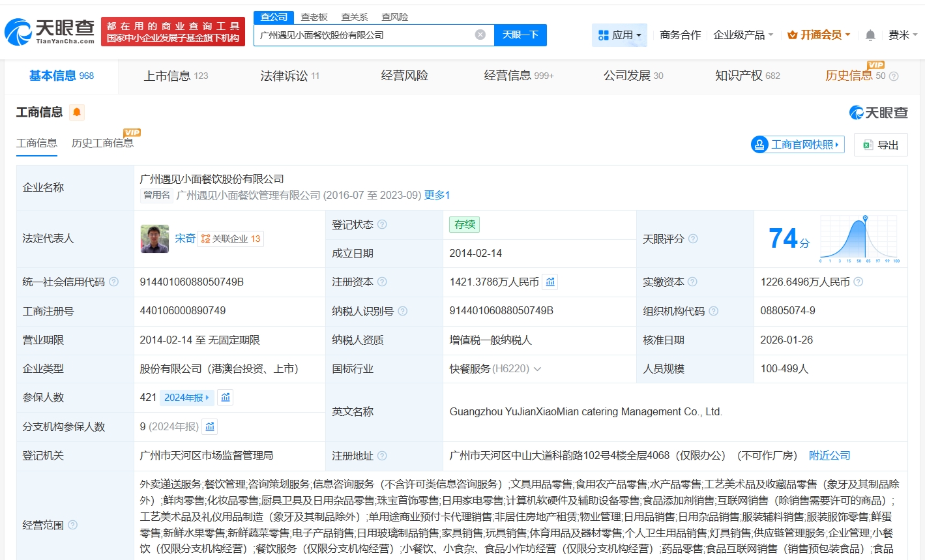Open notifications bell icon in header

[x=870, y=35]
